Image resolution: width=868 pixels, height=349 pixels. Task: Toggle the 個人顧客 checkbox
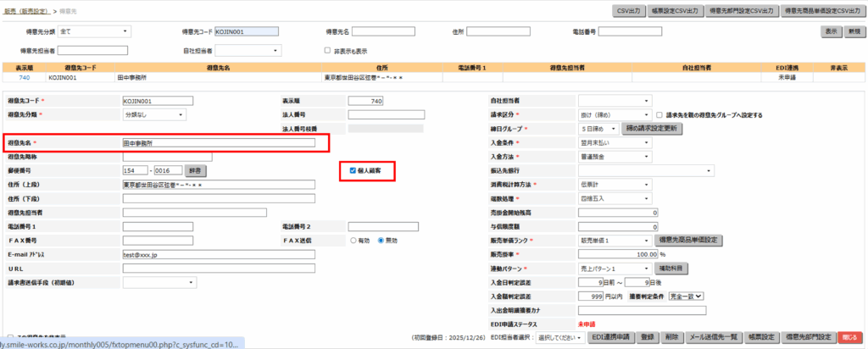pos(353,170)
